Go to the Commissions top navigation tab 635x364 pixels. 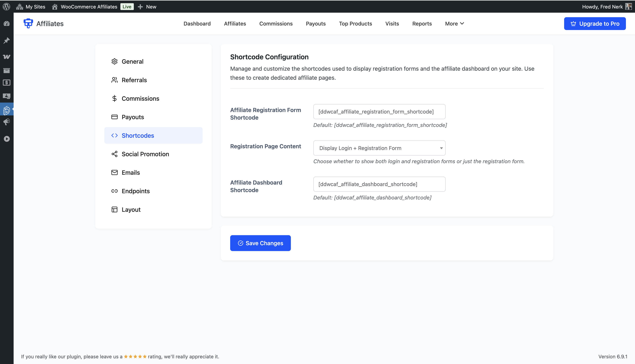[x=276, y=23]
